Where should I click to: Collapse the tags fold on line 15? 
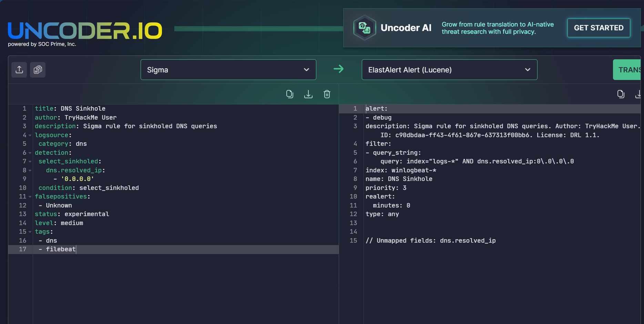coord(30,232)
